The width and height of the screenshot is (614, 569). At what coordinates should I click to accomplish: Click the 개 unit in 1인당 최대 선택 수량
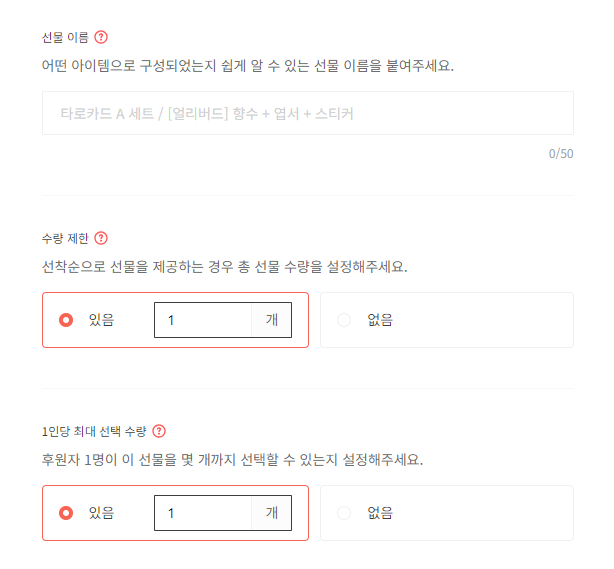[x=271, y=513]
